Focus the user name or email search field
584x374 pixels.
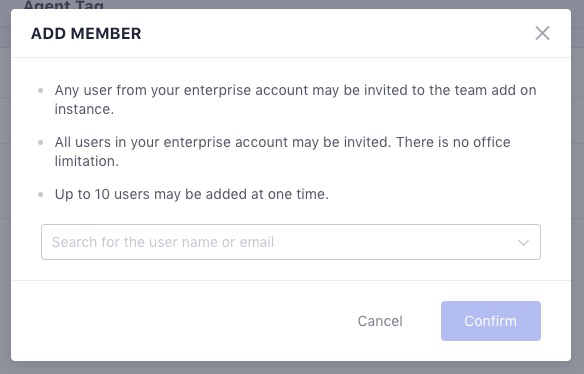pyautogui.click(x=291, y=242)
